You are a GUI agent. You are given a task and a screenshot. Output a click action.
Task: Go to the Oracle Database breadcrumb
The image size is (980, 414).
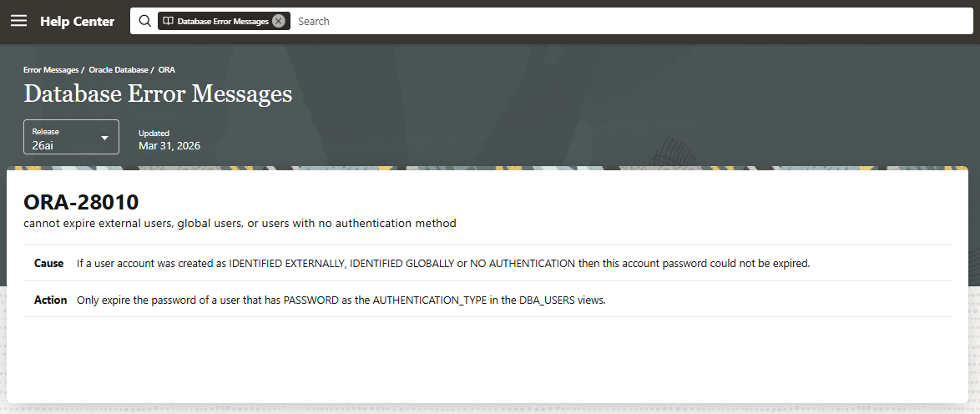coord(119,69)
